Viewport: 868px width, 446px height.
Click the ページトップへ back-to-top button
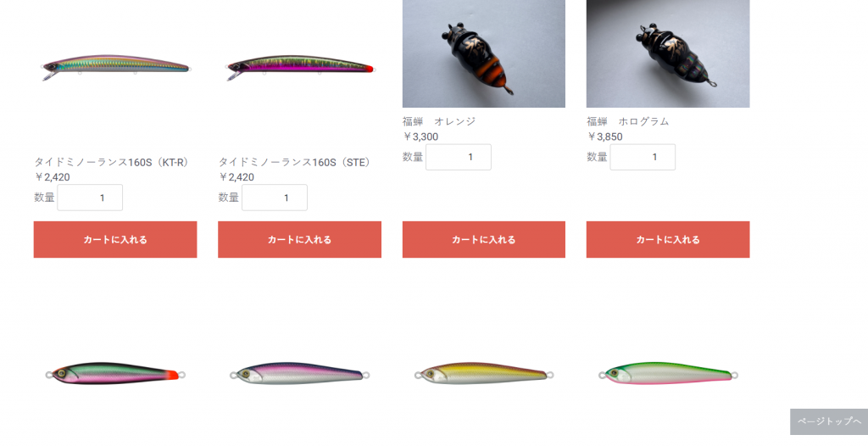[x=829, y=421]
